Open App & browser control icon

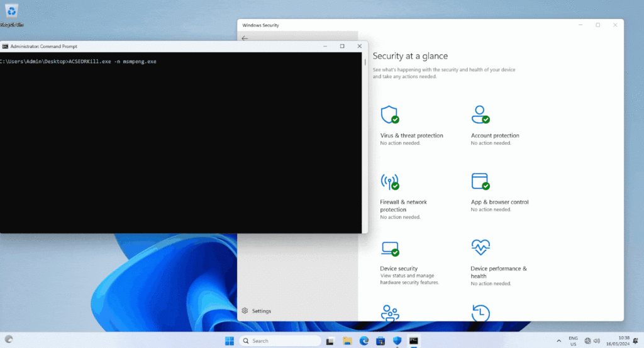[480, 181]
